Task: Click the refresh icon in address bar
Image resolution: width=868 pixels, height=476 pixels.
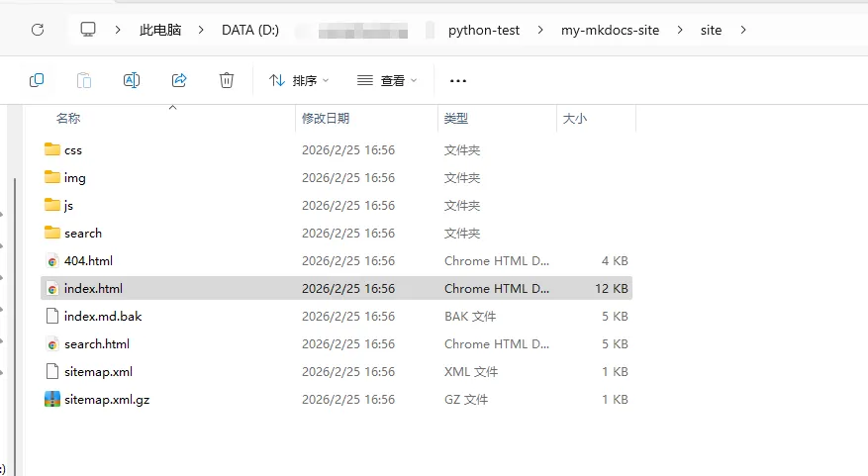Action: click(38, 30)
